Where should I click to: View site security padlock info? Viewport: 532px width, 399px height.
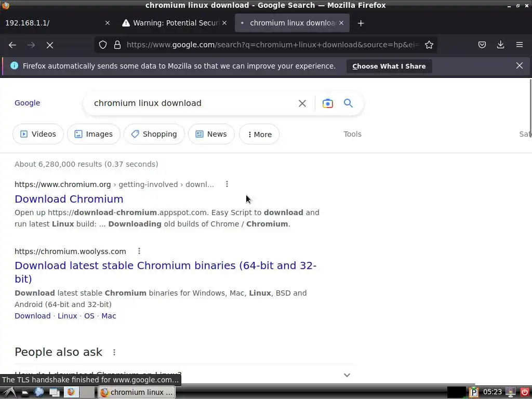tap(117, 45)
